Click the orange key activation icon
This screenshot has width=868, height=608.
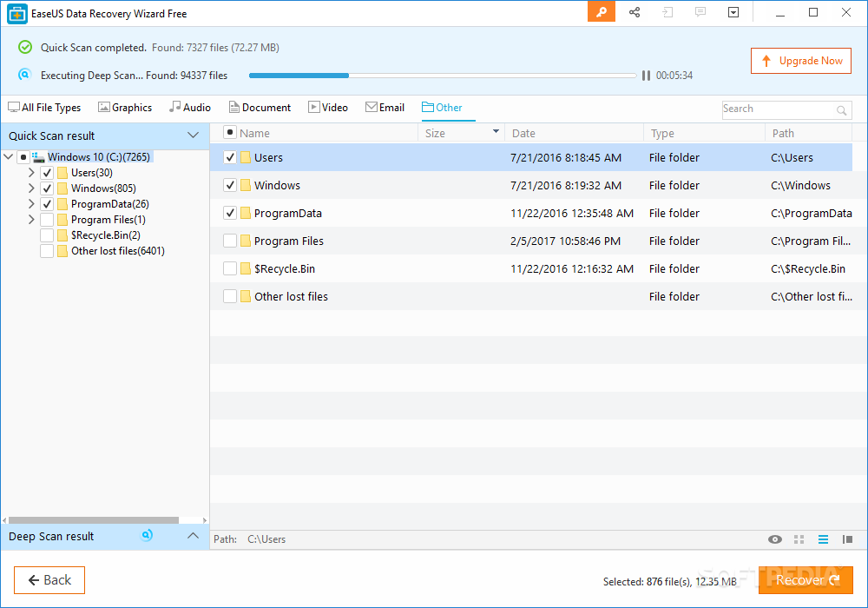coord(602,12)
